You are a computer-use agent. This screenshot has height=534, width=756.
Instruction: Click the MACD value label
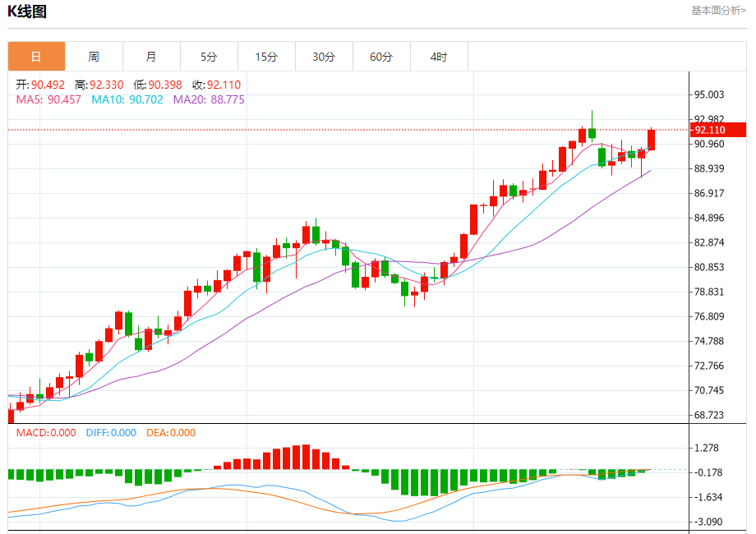pos(46,432)
